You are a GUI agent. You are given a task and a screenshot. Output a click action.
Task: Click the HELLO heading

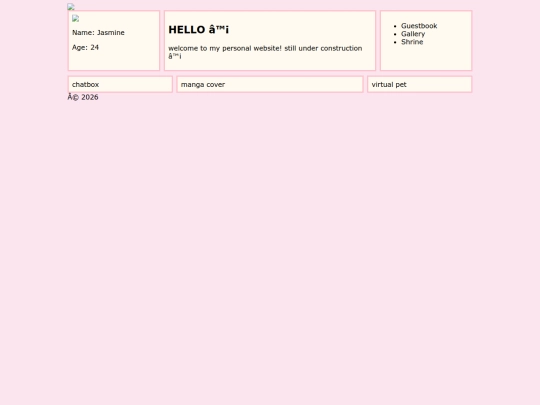click(198, 30)
